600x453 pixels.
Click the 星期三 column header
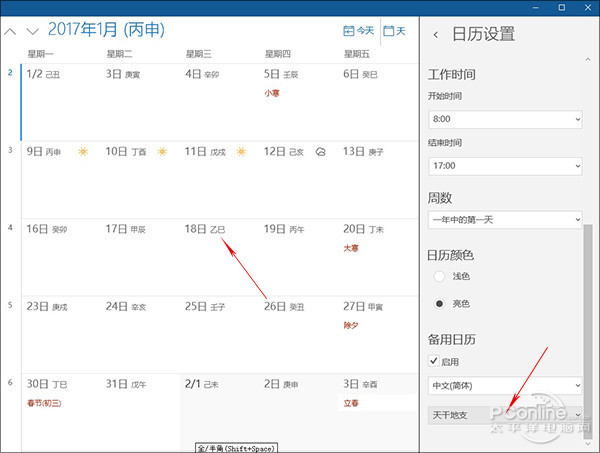198,54
